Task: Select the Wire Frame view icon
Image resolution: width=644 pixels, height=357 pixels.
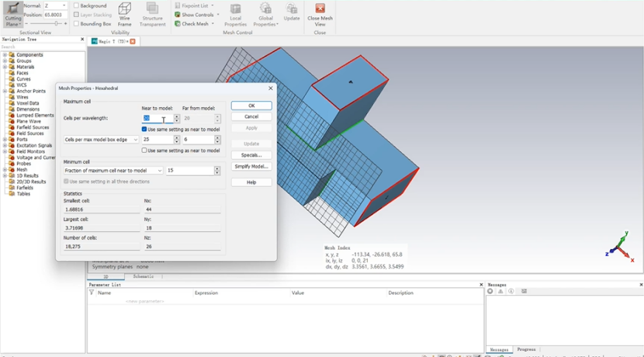Action: point(124,13)
